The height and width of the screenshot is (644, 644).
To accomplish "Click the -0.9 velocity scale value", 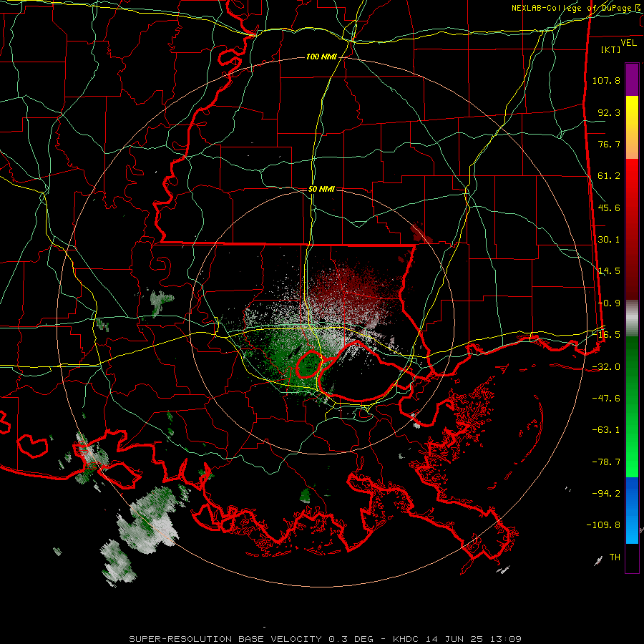I will click(x=609, y=303).
